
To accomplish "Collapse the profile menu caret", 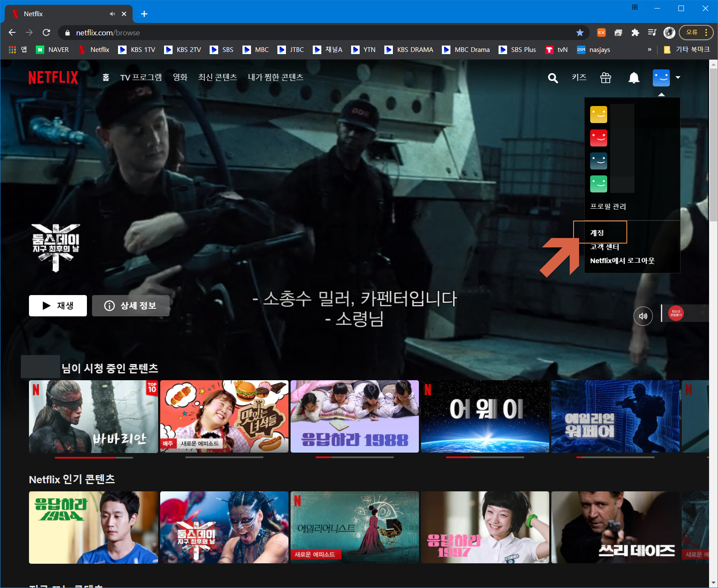I will click(678, 77).
